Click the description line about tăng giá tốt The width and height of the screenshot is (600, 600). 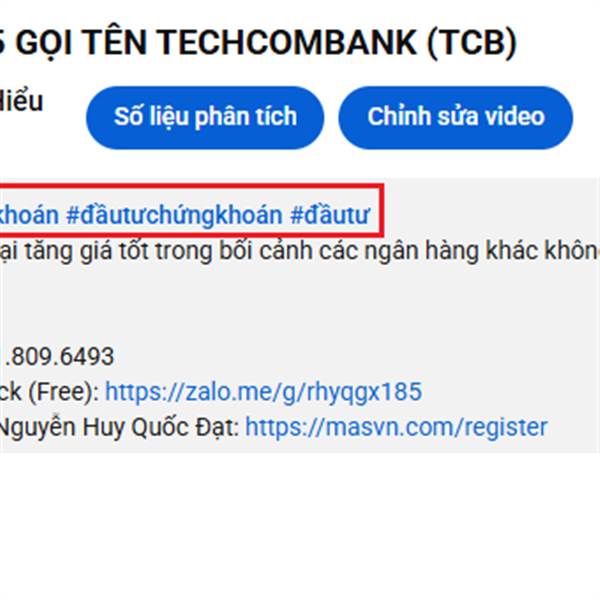(300, 251)
